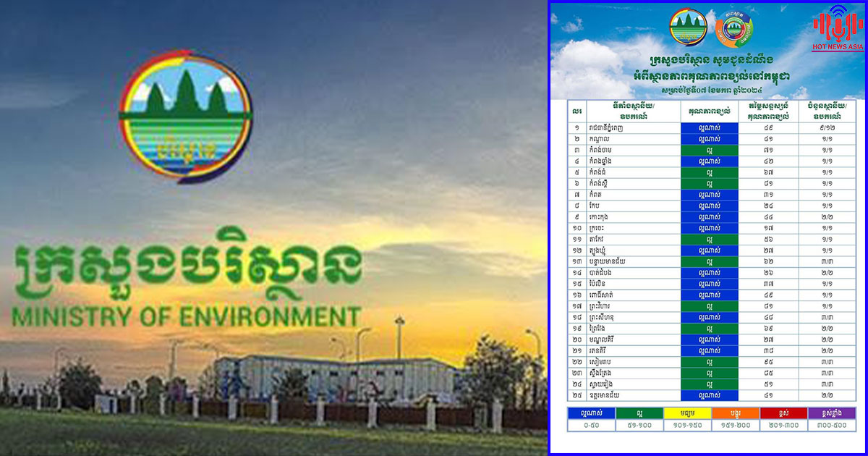868x456 pixels.
Task: Click the "MINISTRY OF ENVIRONMENT" English text
Action: (185, 316)
